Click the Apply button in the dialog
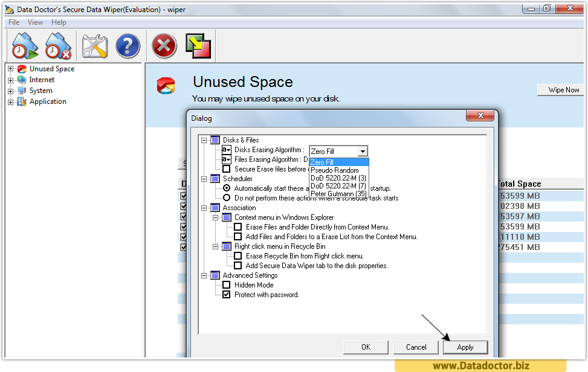This screenshot has width=588, height=372. coord(465,347)
